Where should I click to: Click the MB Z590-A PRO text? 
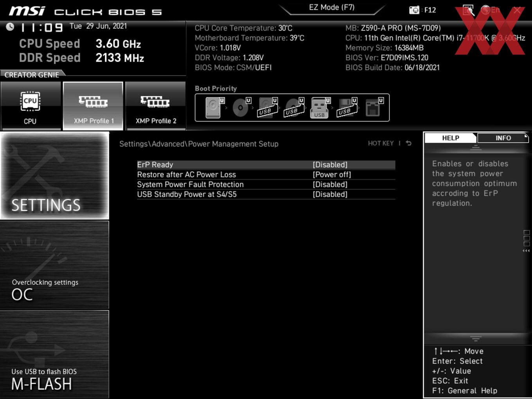point(393,28)
